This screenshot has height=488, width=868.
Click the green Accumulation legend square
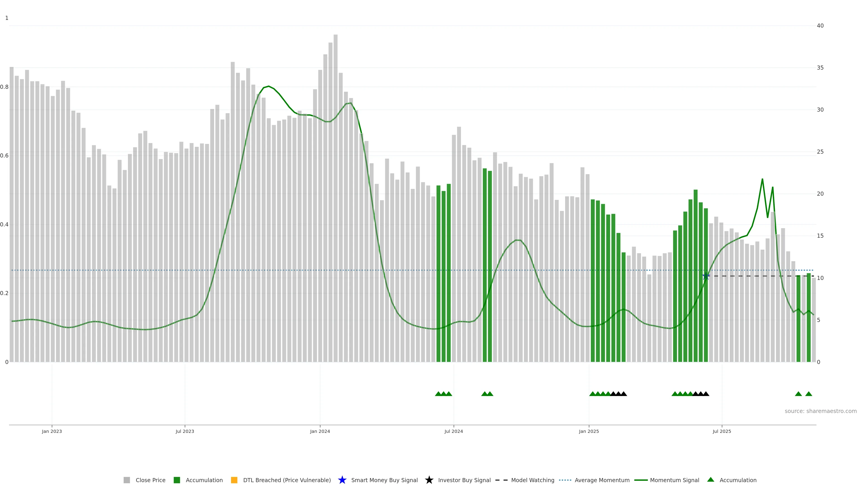[177, 480]
